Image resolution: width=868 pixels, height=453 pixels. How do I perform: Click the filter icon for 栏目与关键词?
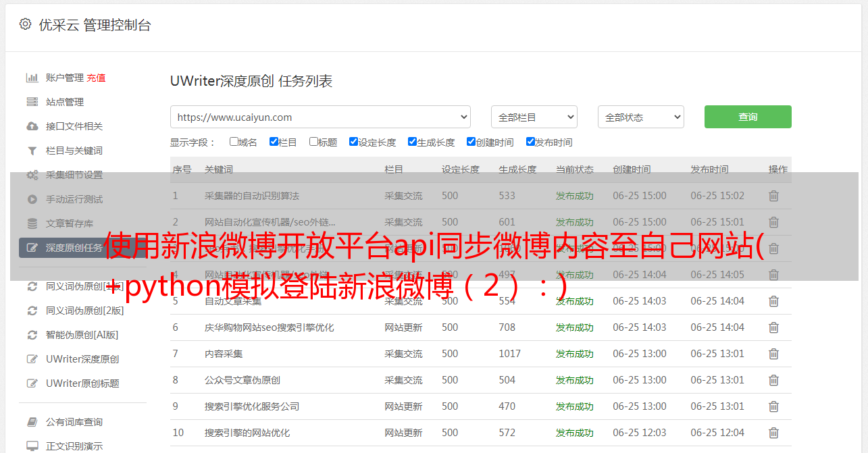(32, 151)
